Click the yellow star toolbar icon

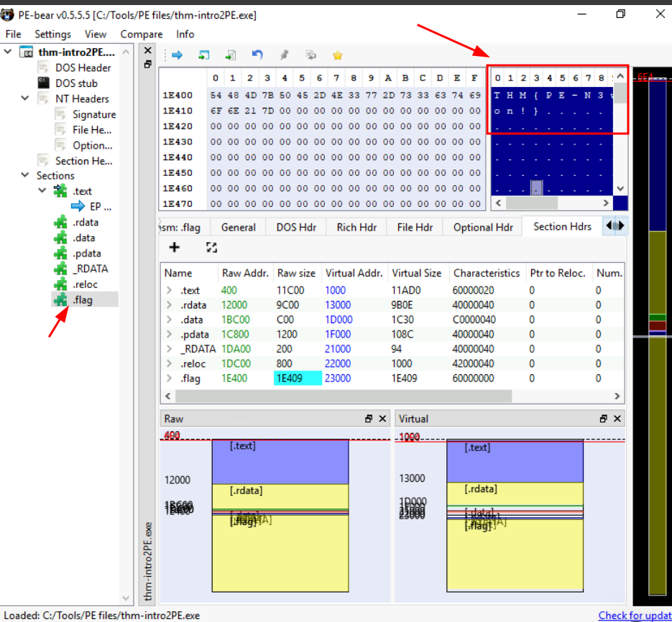click(x=337, y=55)
